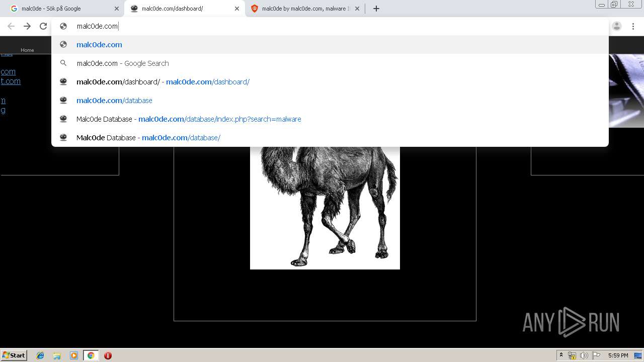644x362 pixels.
Task: Open Windows Explorer folder icon in taskbar
Action: click(x=57, y=355)
